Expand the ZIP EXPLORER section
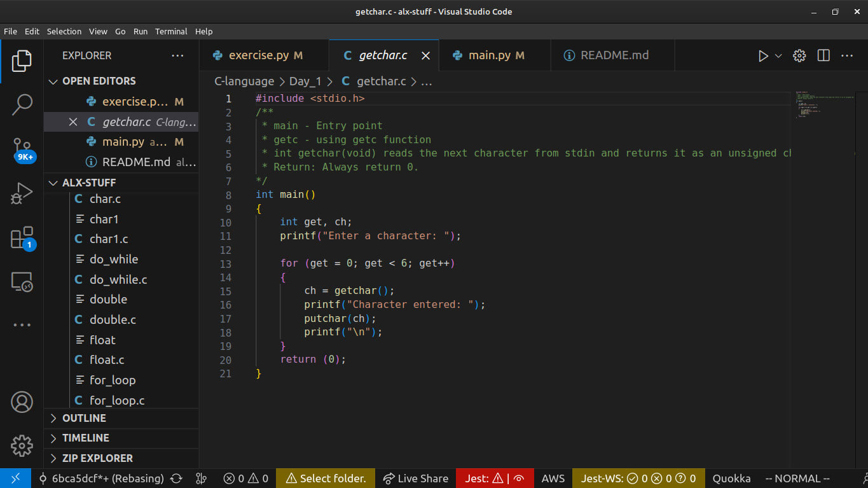The height and width of the screenshot is (488, 868). (x=97, y=458)
